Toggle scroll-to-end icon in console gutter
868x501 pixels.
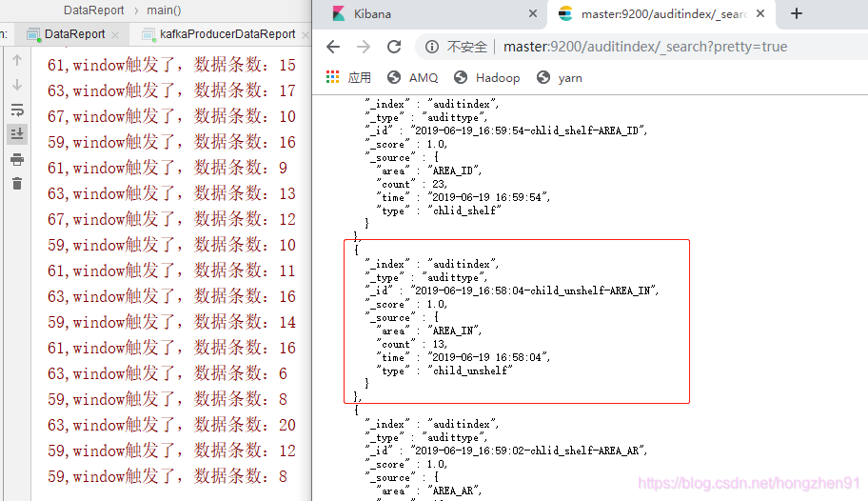[x=17, y=133]
